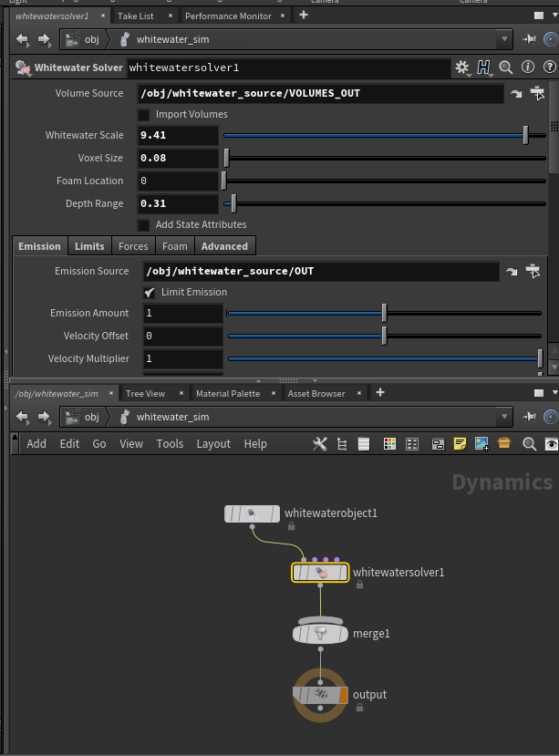The image size is (559, 756).
Task: Maximize the parameter pane square button
Action: tap(539, 16)
